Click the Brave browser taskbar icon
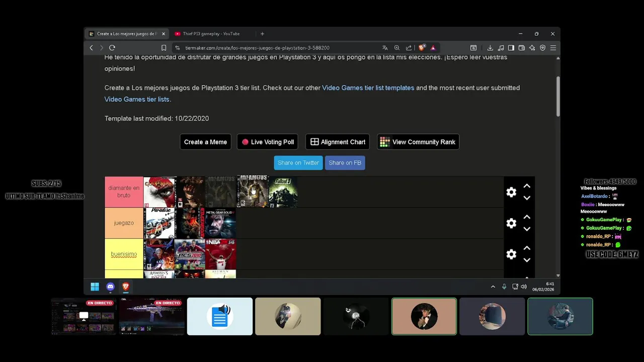The image size is (644, 362). (126, 287)
